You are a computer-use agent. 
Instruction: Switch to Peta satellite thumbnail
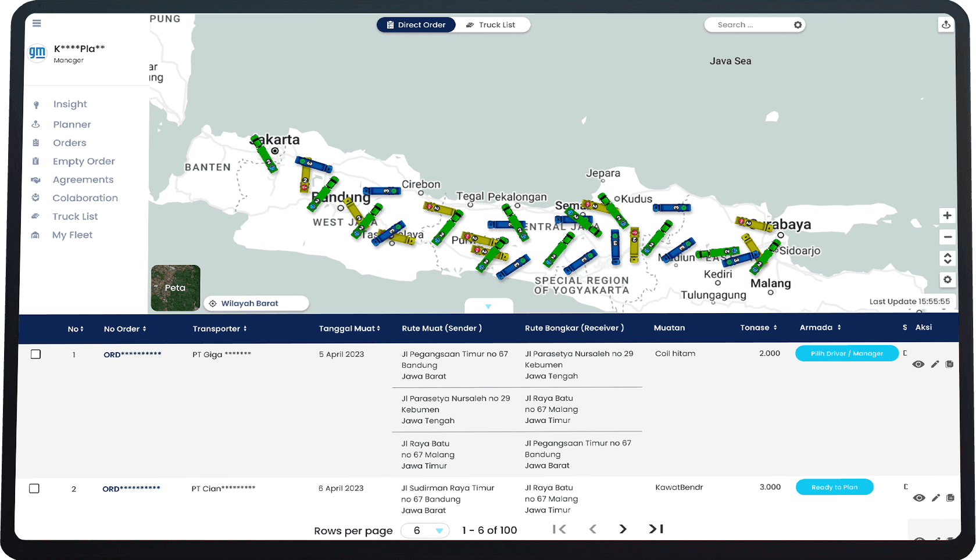176,288
